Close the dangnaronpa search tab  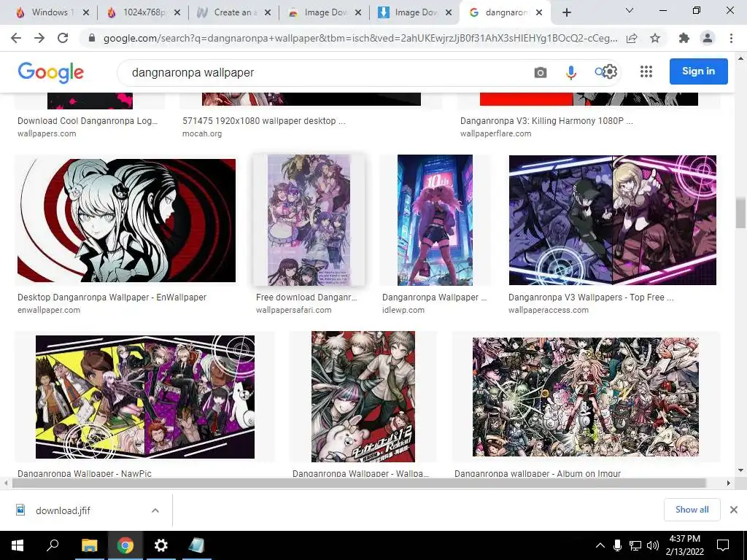click(539, 12)
